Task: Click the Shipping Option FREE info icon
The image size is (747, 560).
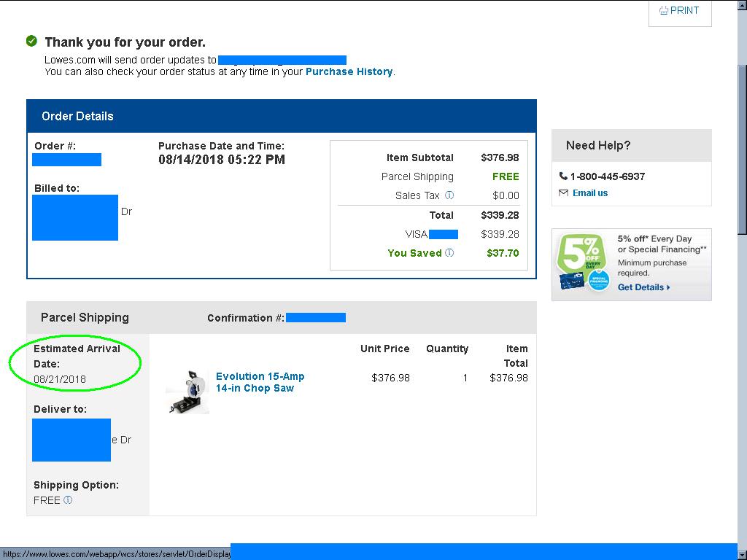Action: [68, 500]
